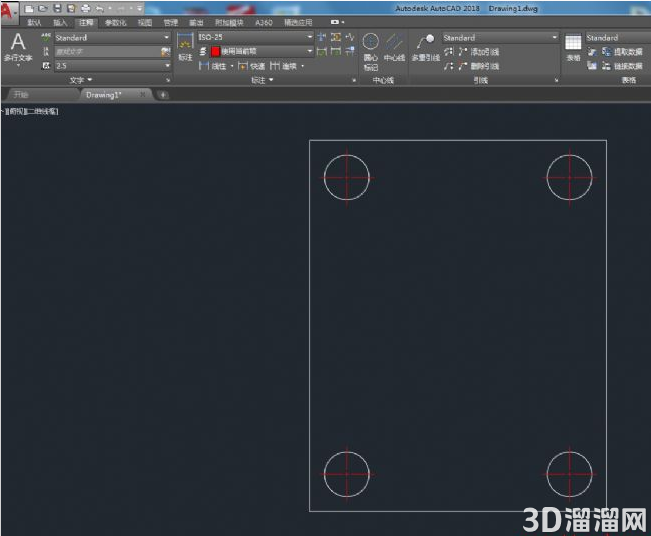Click the Save icon in quick access toolbar
This screenshot has height=536, width=651.
(57, 8)
